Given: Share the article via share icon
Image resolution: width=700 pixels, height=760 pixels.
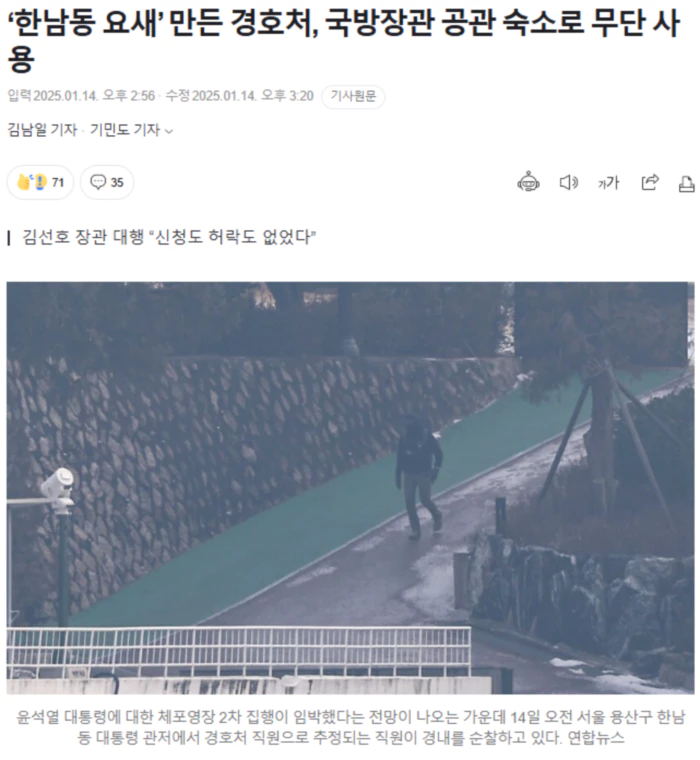Looking at the screenshot, I should point(650,182).
